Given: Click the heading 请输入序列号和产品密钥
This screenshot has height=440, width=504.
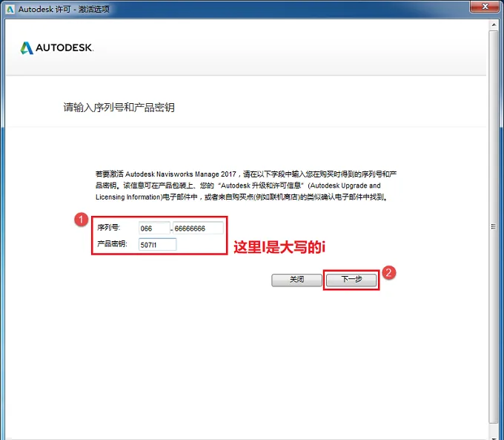Looking at the screenshot, I should click(x=119, y=108).
